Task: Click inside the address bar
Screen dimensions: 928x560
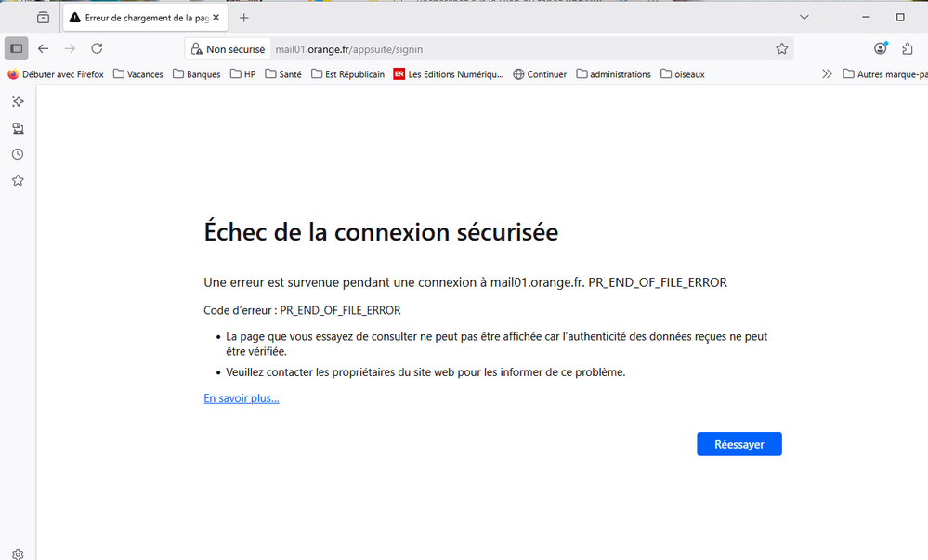Action: tap(464, 48)
